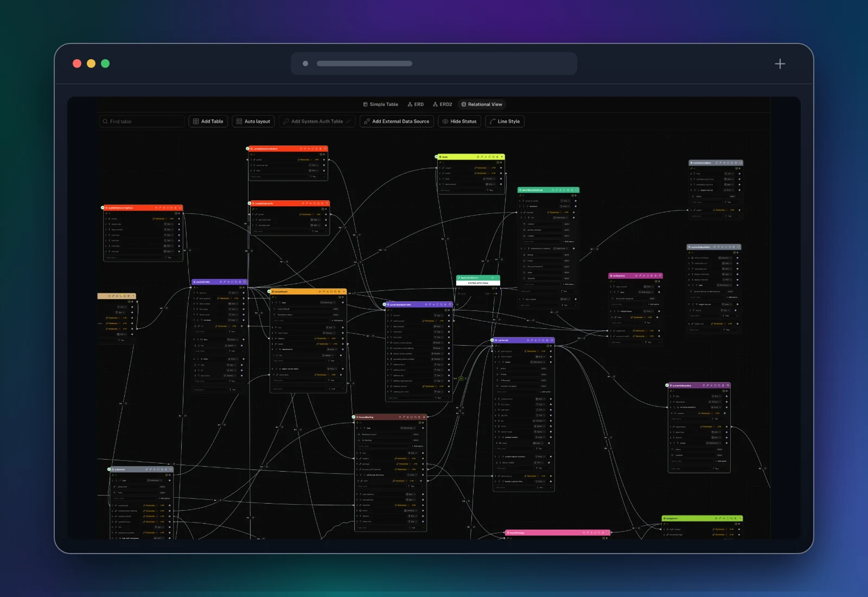Click the copy icon in lessonMeeting header

coord(416,417)
